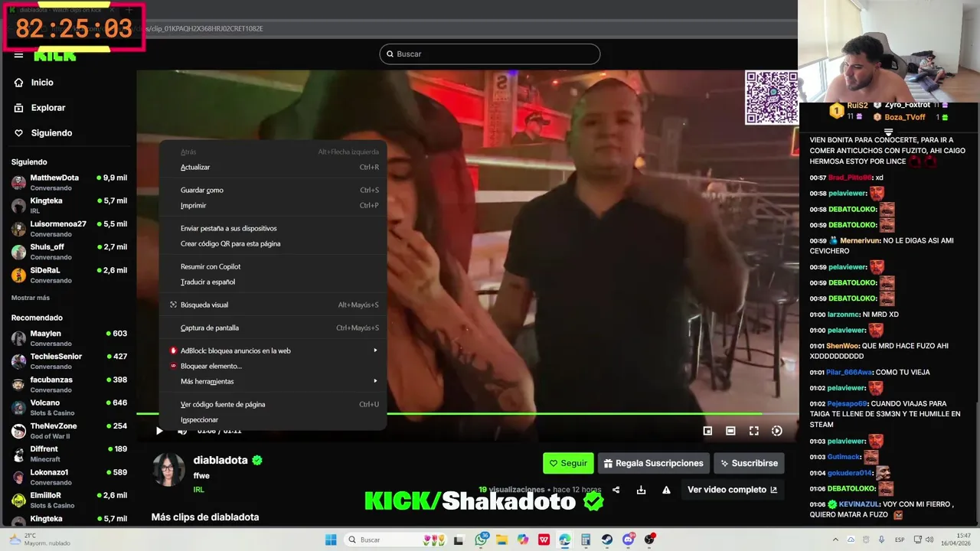Open Calculator from the taskbar
This screenshot has width=980, height=551.
(586, 540)
